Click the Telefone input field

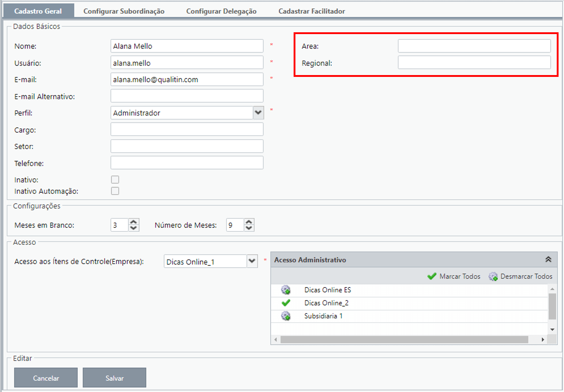click(187, 163)
